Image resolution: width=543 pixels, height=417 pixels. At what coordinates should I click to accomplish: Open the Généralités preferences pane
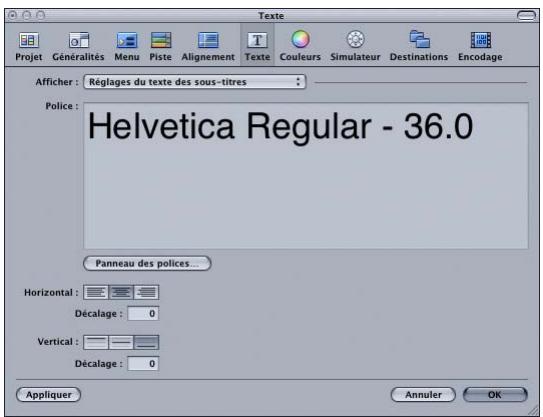pos(78,46)
